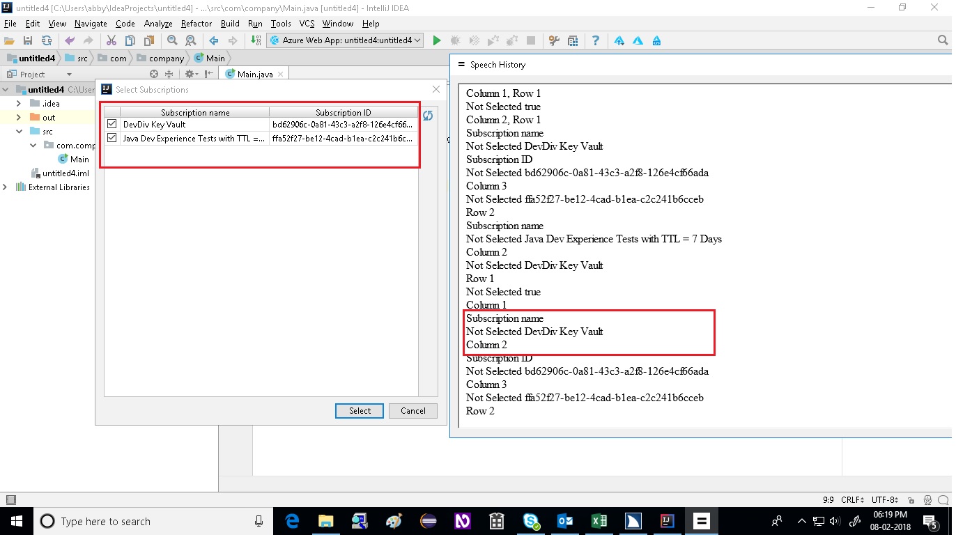This screenshot has height=560, width=956.
Task: Refresh the subscriptions list in the dialog
Action: coord(428,116)
